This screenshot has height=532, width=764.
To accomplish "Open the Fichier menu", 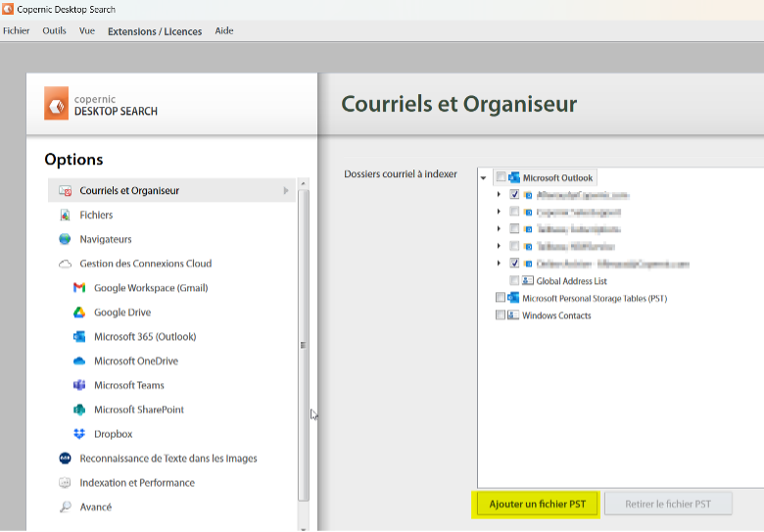I will (x=17, y=31).
